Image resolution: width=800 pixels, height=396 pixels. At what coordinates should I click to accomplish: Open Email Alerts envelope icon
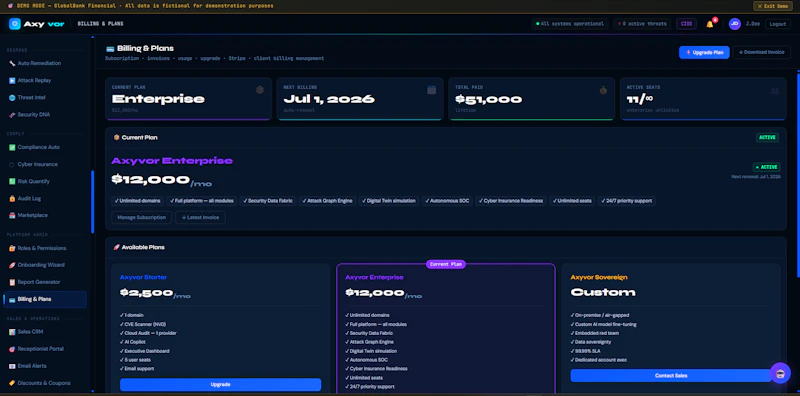coord(12,366)
